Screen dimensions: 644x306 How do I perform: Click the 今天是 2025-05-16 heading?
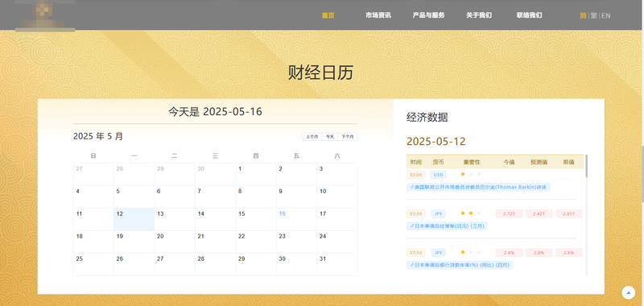pyautogui.click(x=215, y=112)
